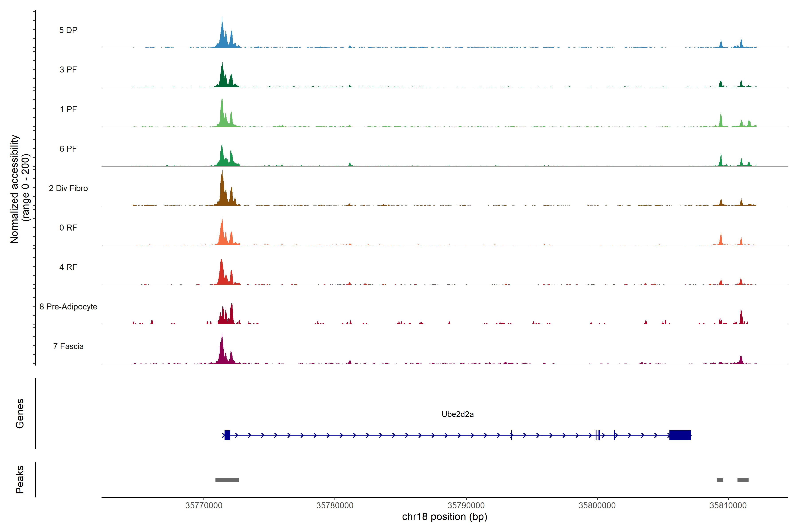Click the rightmost gray peak bar
This screenshot has height=532, width=798.
(743, 480)
